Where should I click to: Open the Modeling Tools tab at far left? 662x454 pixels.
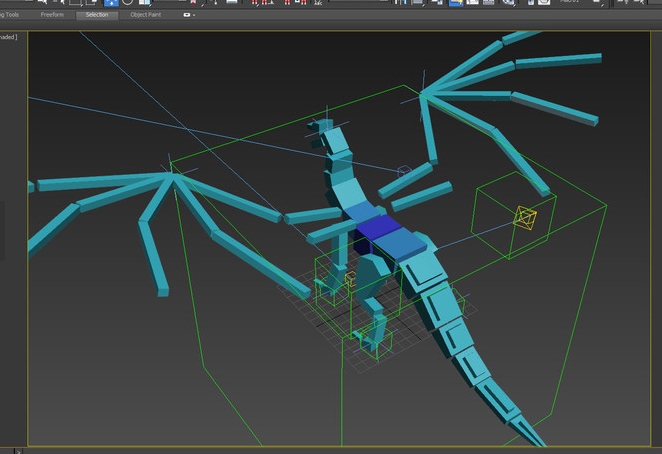9,15
